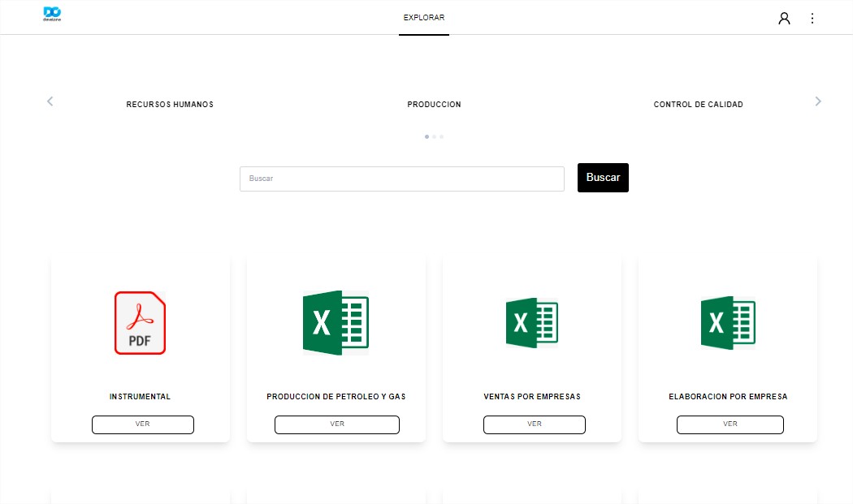Open the three-dot more options menu

(812, 19)
